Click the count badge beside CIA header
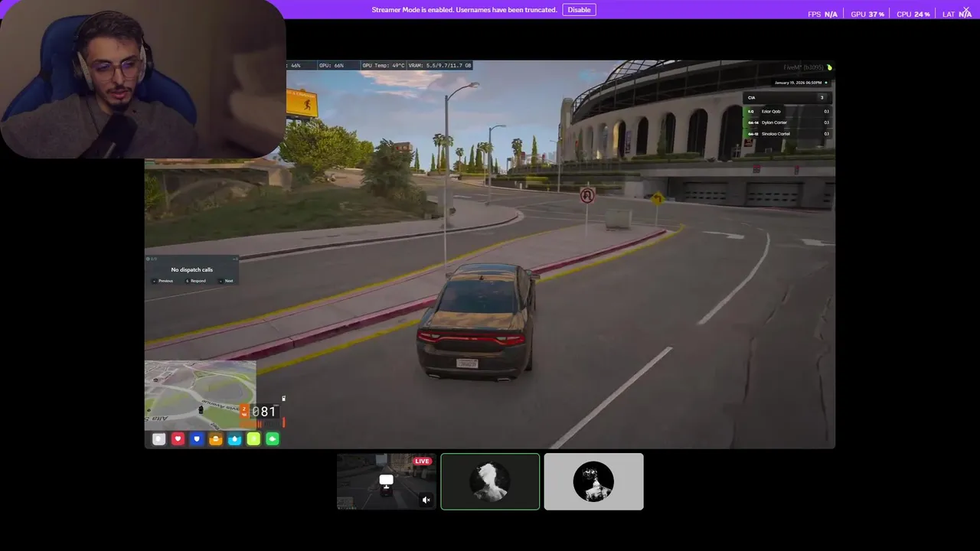980x551 pixels. point(822,98)
